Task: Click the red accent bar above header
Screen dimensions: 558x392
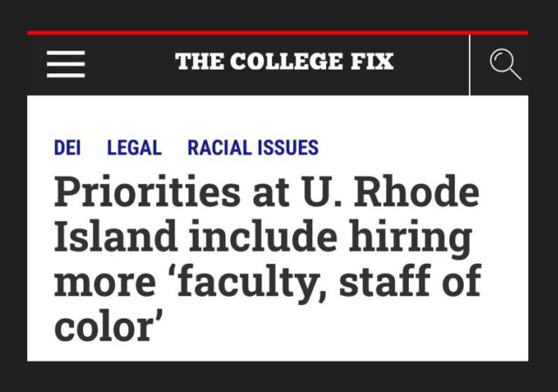Action: coord(277,33)
